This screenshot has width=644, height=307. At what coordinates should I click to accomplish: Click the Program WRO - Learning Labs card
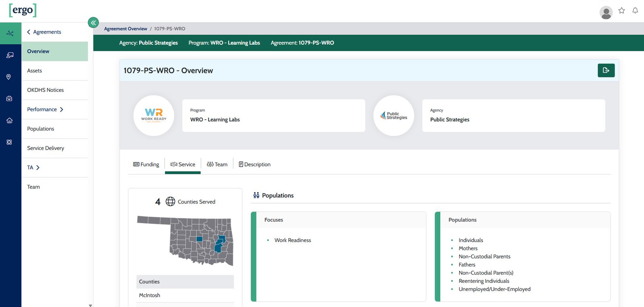(274, 116)
